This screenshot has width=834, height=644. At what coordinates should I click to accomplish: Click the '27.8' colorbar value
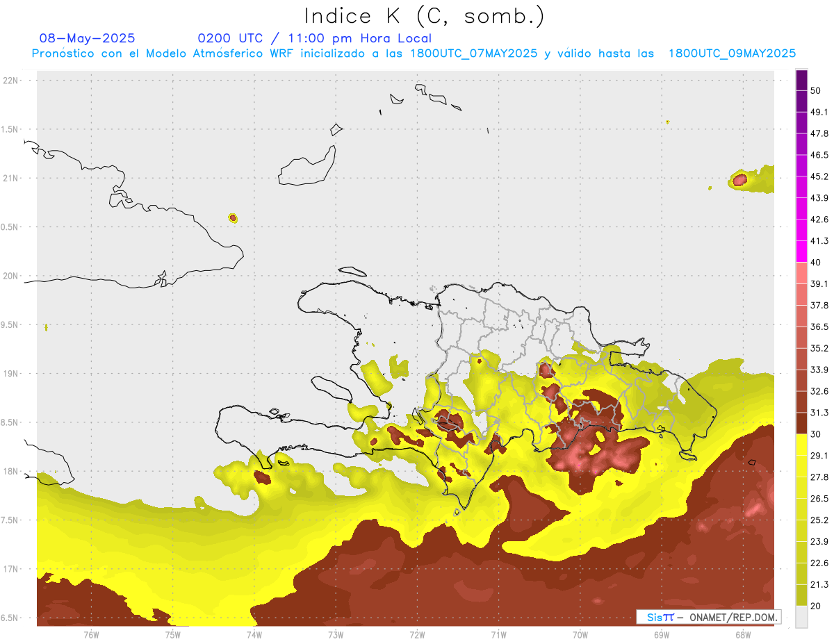pyautogui.click(x=819, y=477)
